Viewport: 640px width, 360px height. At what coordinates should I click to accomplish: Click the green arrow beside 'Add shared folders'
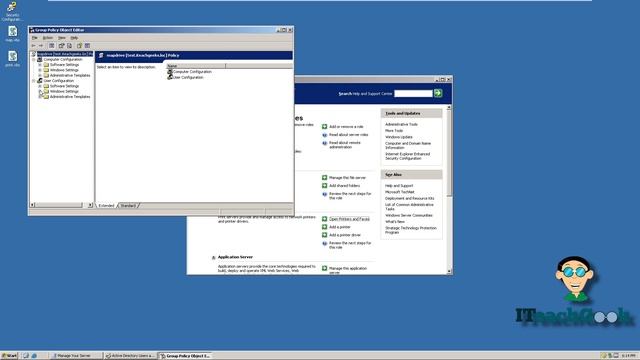[324, 186]
